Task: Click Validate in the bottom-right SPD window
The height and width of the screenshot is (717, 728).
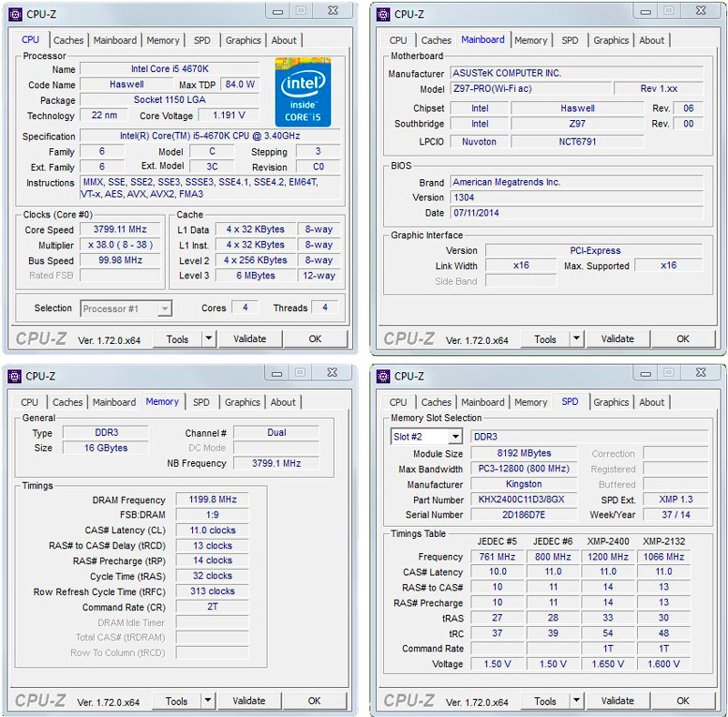Action: coord(618,701)
